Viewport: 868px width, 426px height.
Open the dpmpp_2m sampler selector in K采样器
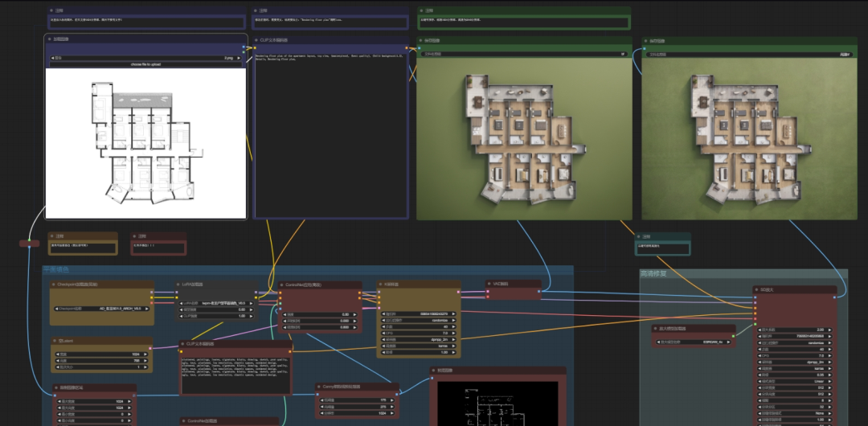coord(419,339)
